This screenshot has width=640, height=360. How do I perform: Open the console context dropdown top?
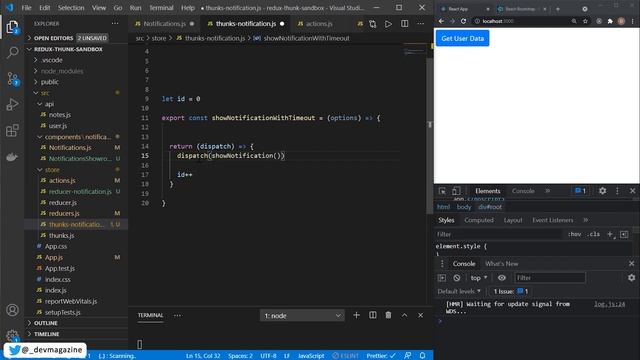tap(479, 278)
